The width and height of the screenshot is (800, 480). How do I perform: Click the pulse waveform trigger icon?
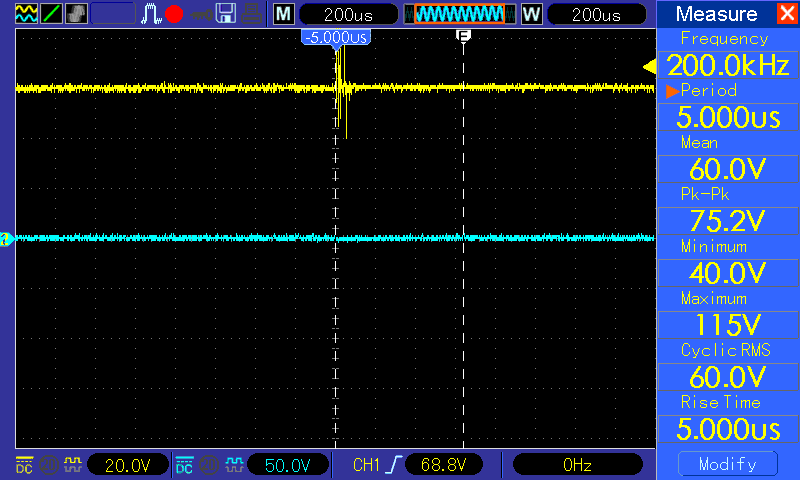pyautogui.click(x=151, y=14)
